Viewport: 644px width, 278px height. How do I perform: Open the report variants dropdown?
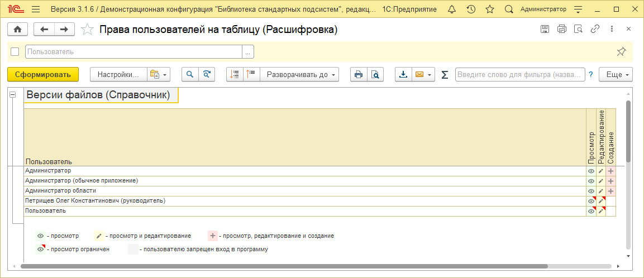pos(158,75)
